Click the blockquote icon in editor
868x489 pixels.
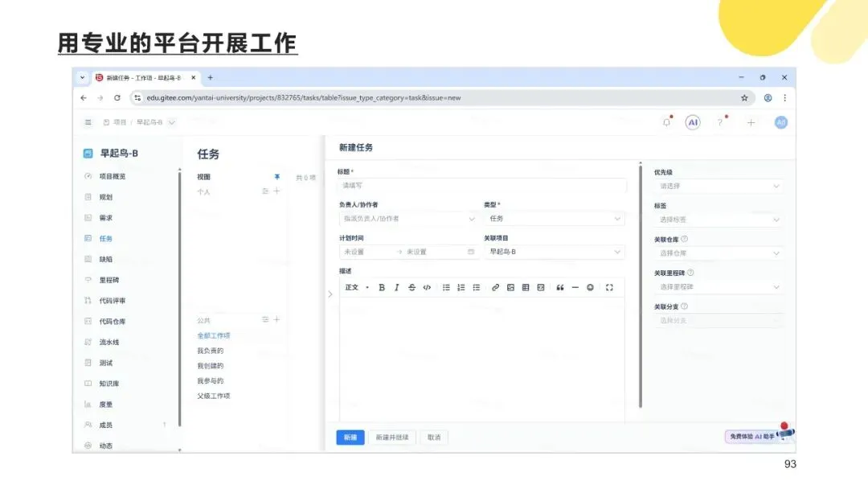pos(559,287)
